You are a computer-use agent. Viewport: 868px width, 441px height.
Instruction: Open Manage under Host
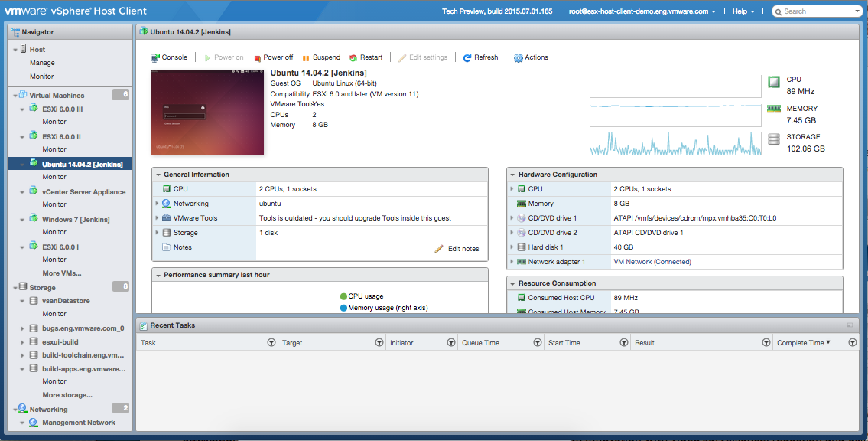point(42,63)
